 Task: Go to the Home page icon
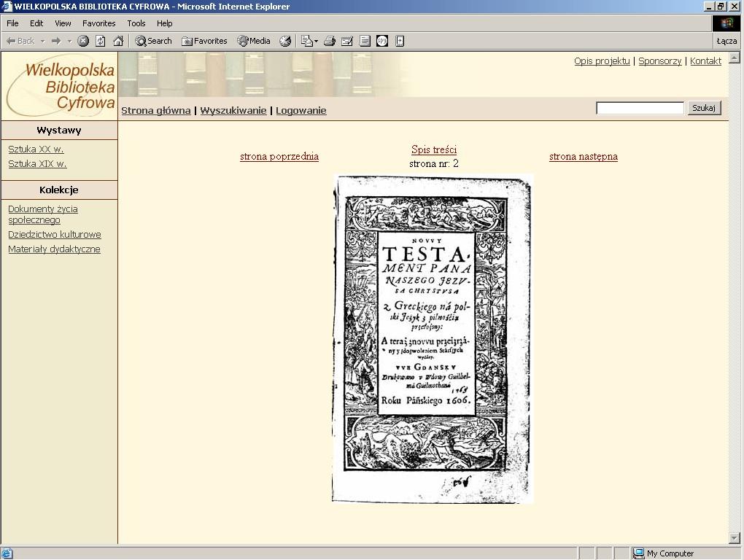[x=118, y=42]
